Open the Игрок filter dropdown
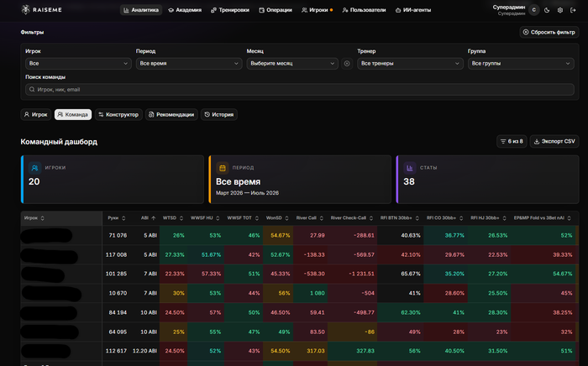Screen dimensions: 588x366 (78, 63)
